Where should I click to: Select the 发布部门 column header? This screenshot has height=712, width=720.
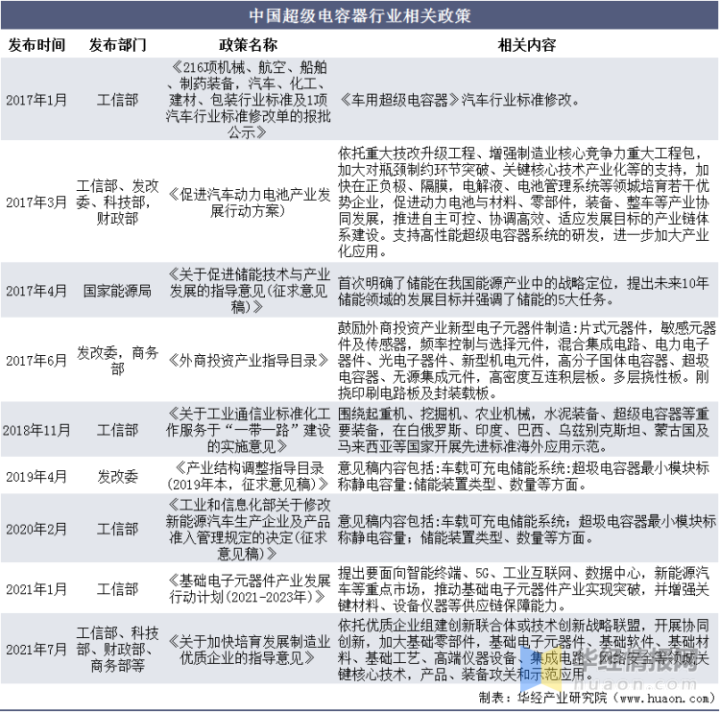tap(118, 45)
